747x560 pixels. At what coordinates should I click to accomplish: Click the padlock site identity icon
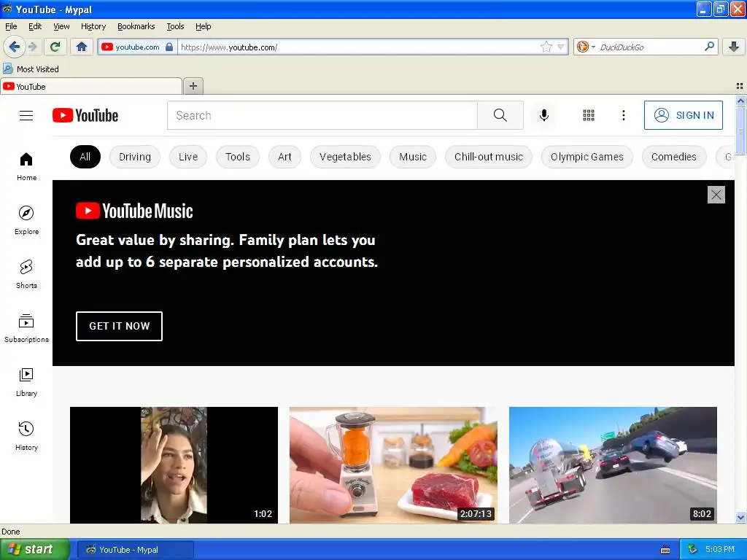169,47
